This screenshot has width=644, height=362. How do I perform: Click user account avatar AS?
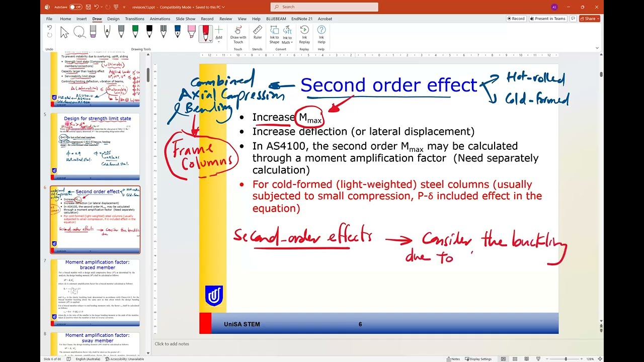(554, 7)
